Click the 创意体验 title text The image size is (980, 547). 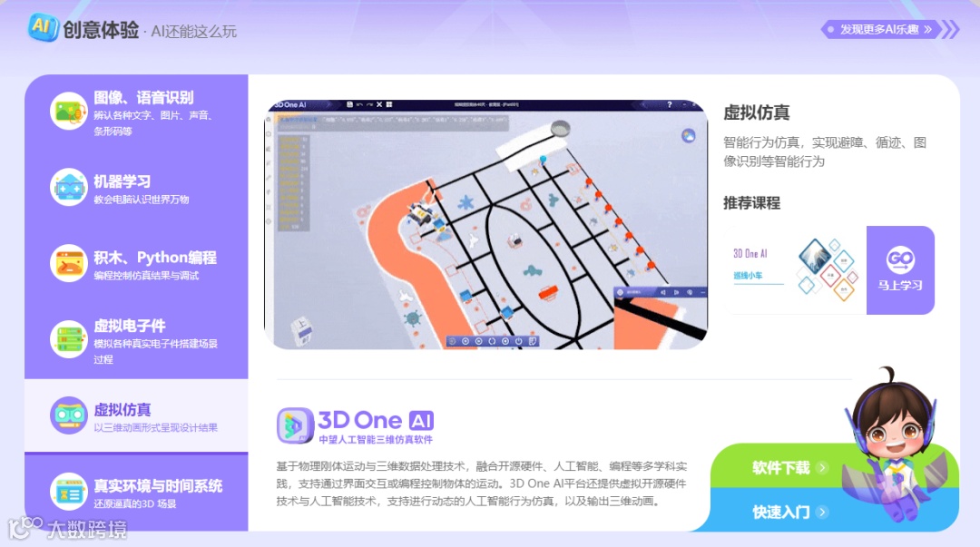(101, 30)
